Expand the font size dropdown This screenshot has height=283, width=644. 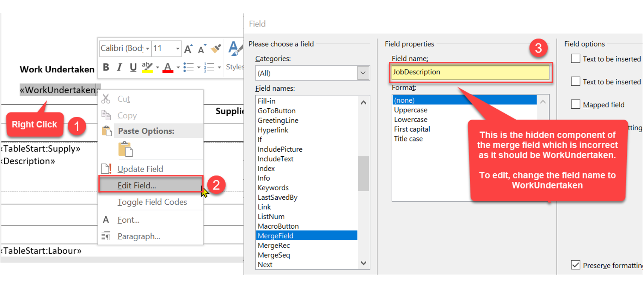[177, 49]
